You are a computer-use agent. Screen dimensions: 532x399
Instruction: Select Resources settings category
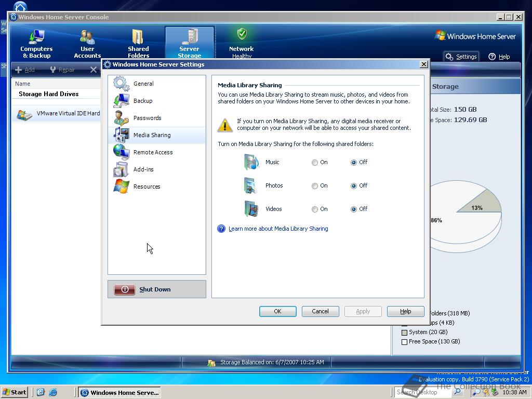tap(157, 187)
